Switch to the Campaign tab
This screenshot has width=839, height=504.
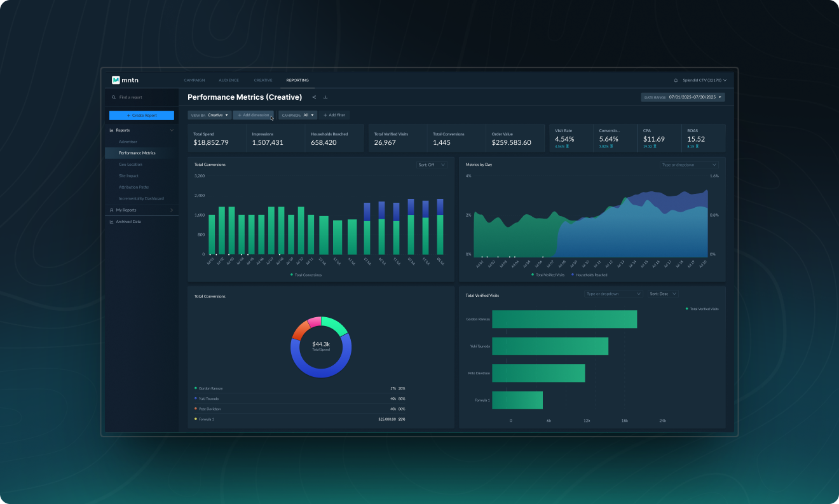click(x=194, y=80)
